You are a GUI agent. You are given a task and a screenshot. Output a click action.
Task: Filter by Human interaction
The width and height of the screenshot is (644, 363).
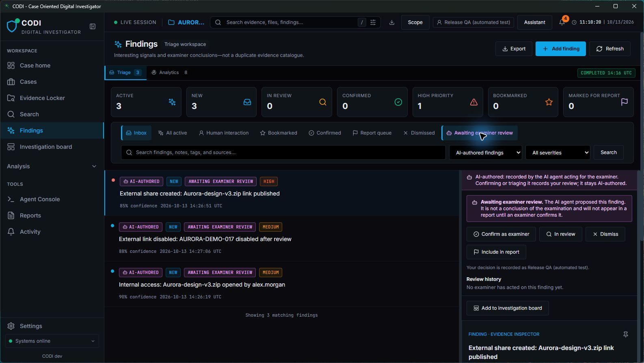click(223, 133)
